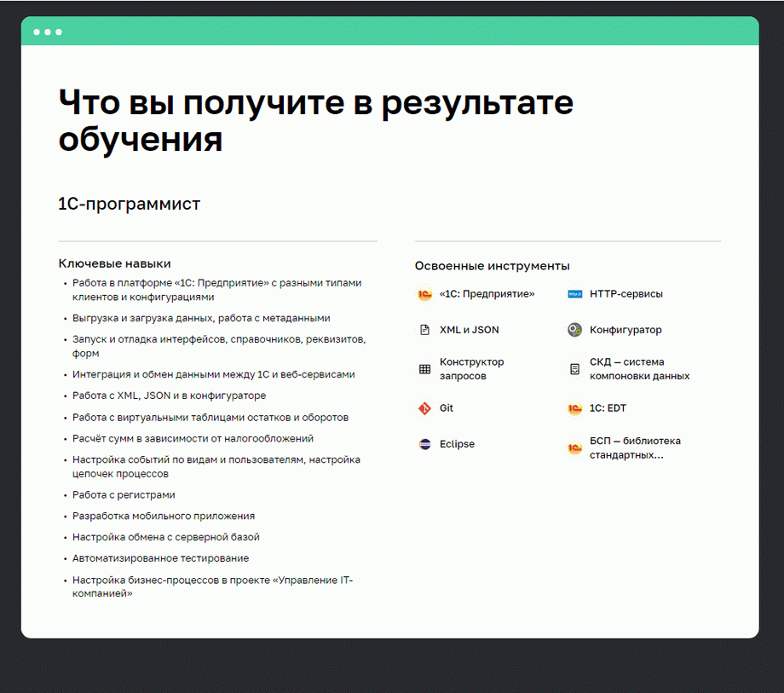The width and height of the screenshot is (784, 693).
Task: Click skill Настройка бизнес-процессов в проекте
Action: point(212,587)
